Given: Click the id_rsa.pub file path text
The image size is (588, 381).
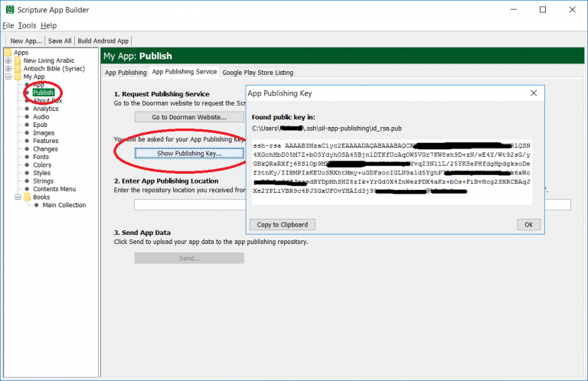Looking at the screenshot, I should (x=327, y=129).
